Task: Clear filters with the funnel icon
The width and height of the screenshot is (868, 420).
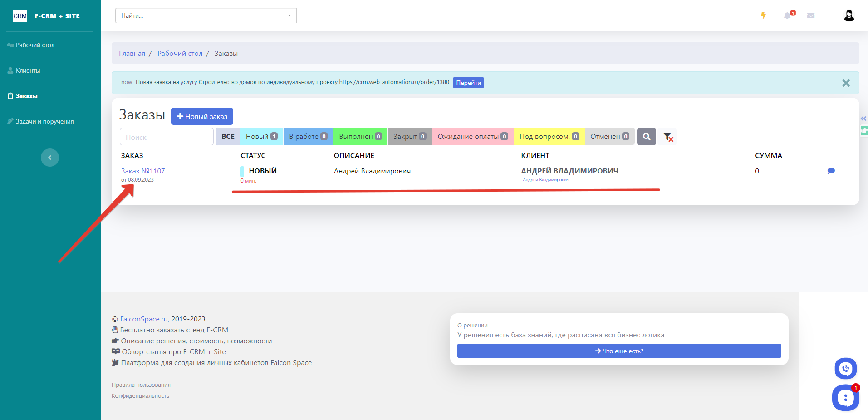Action: (x=668, y=137)
